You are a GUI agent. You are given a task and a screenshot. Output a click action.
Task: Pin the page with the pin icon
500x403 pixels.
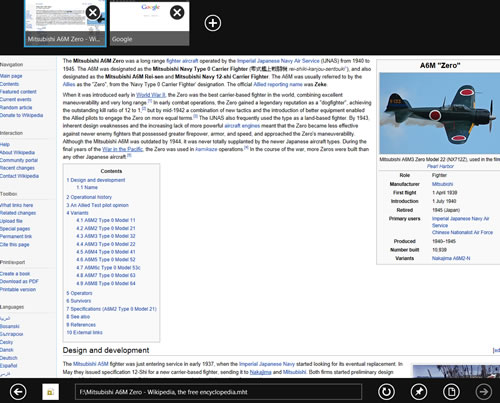pyautogui.click(x=419, y=391)
